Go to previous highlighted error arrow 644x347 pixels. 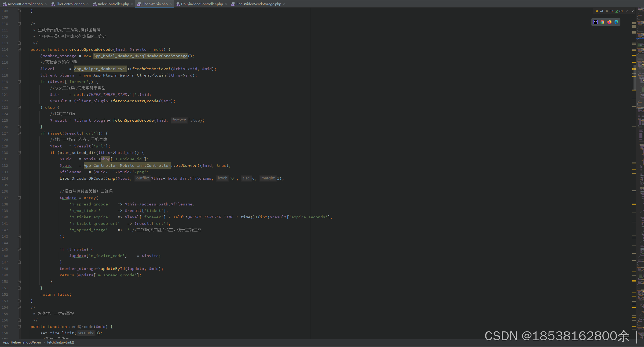(627, 11)
